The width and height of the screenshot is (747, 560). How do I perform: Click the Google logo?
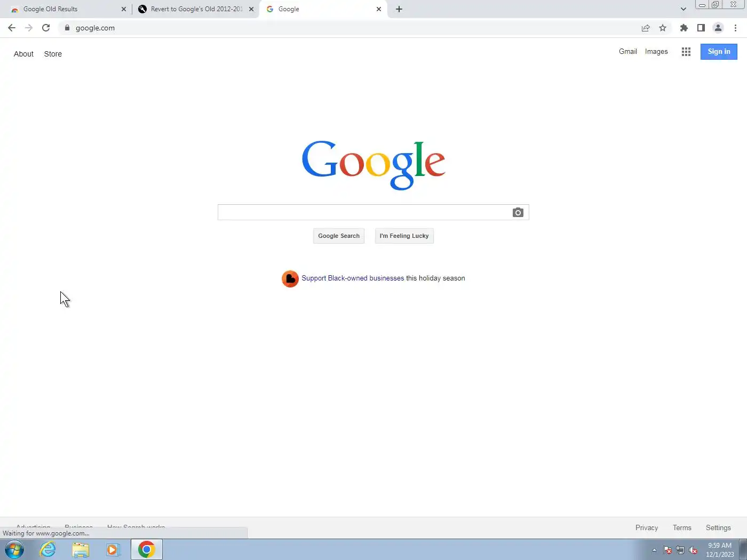373,165
